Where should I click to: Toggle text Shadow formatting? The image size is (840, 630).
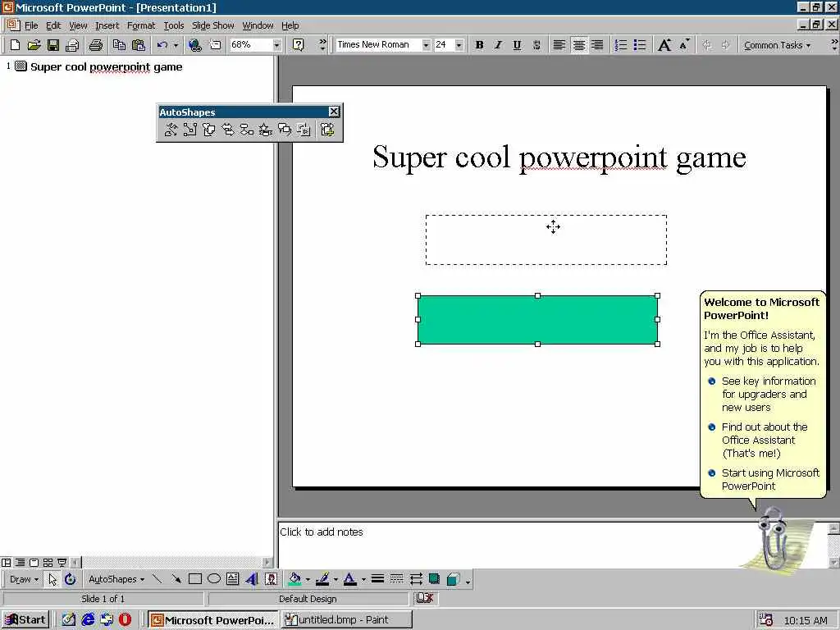tap(536, 45)
